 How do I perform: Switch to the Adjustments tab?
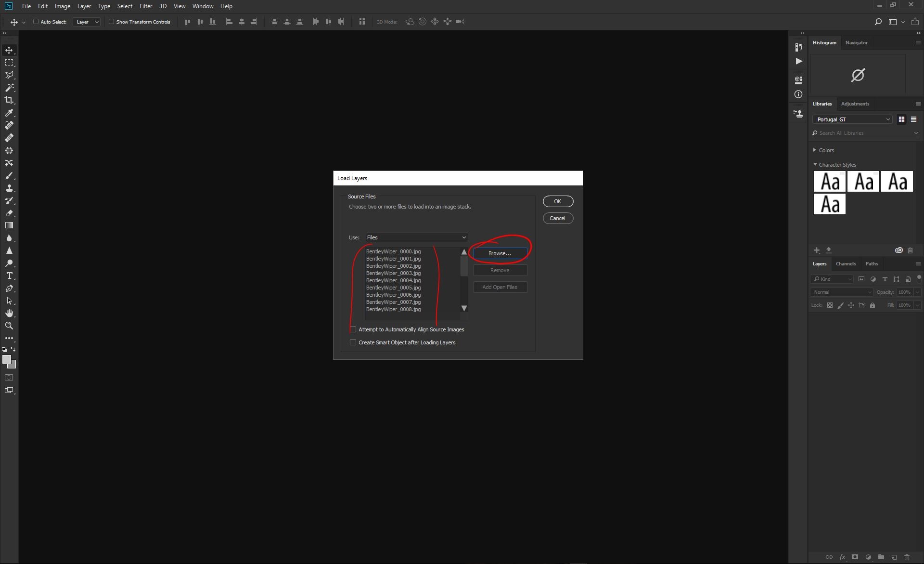855,104
